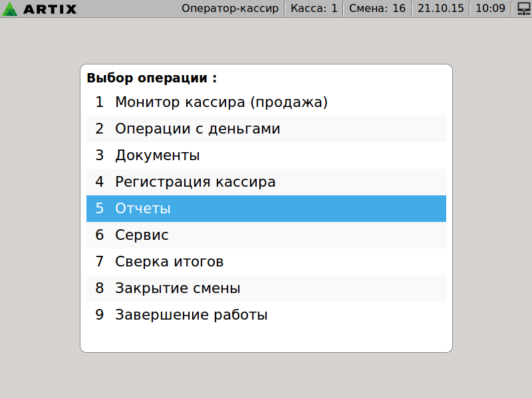
Task: Click the network status icon
Action: pyautogui.click(x=523, y=9)
